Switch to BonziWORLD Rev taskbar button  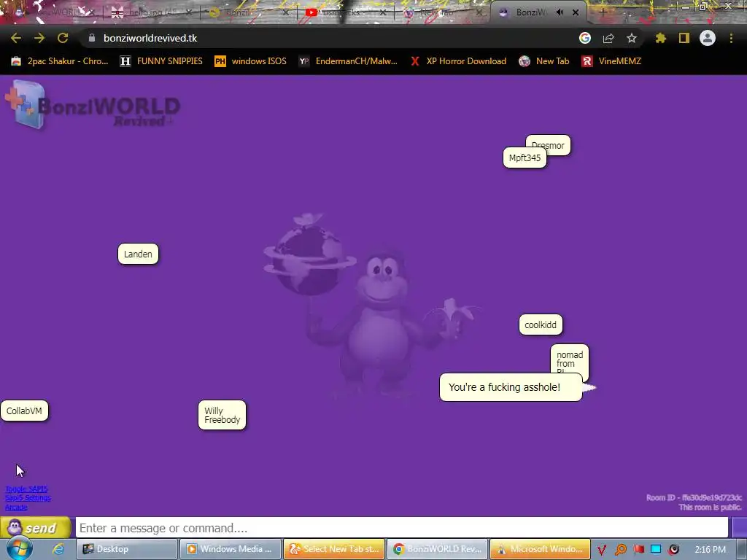coord(438,549)
